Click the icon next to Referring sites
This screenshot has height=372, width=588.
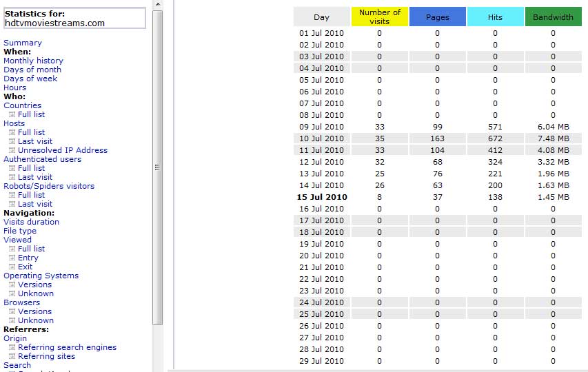[x=12, y=357]
